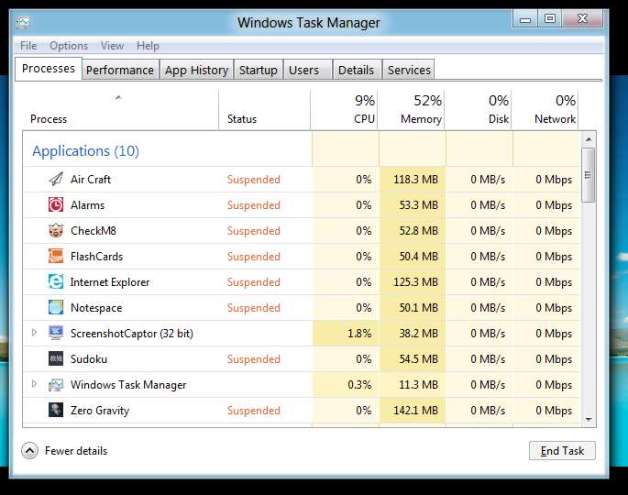628x495 pixels.
Task: Switch to the App History tab
Action: [x=196, y=70]
